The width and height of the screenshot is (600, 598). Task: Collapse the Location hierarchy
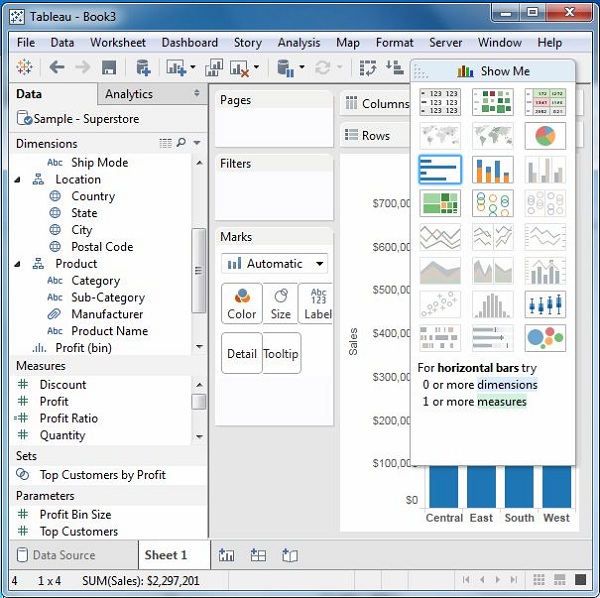click(x=18, y=179)
